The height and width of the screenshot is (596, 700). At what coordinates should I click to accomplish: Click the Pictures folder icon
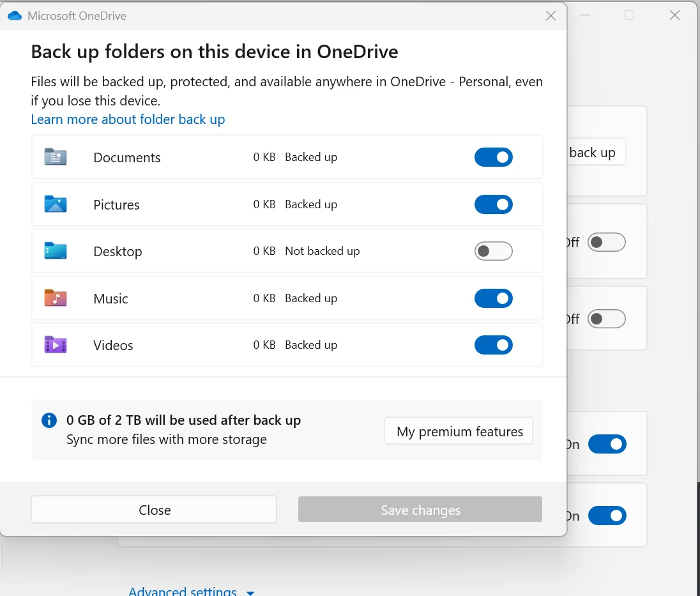56,204
